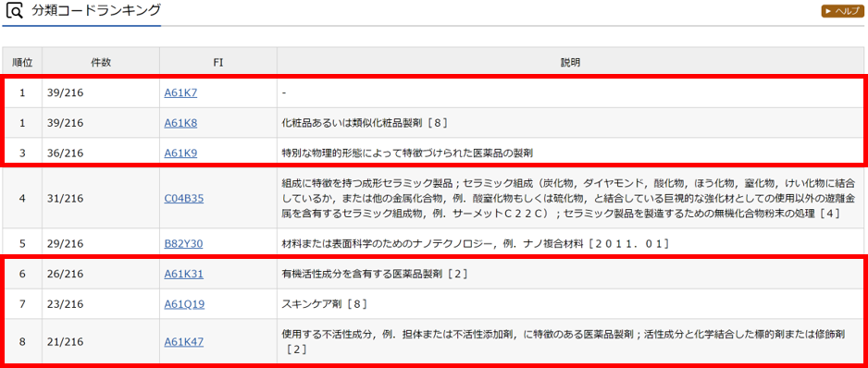The height and width of the screenshot is (368, 868).
Task: Click the rank 3 cell
Action: coord(22,153)
